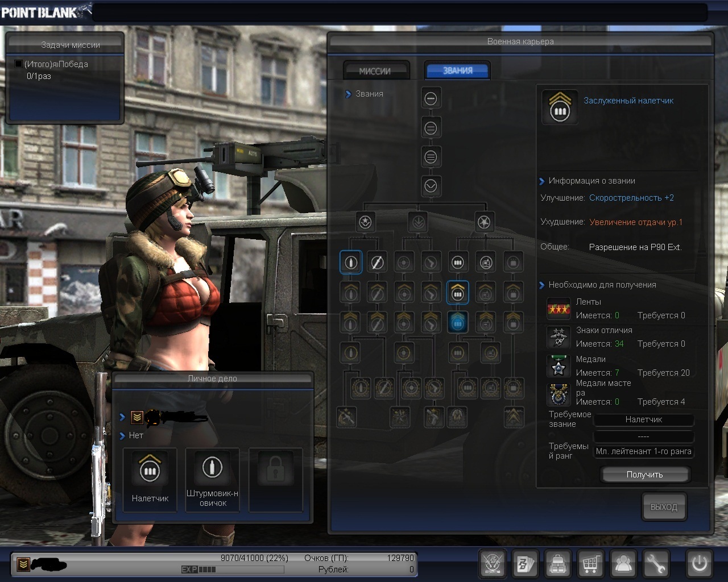
Task: Click the Информация о звании heading
Action: pos(591,181)
